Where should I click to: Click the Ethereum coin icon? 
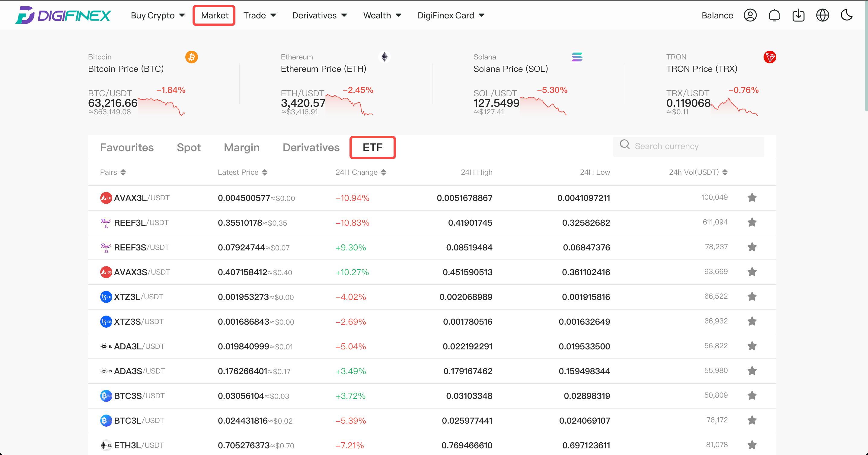384,57
